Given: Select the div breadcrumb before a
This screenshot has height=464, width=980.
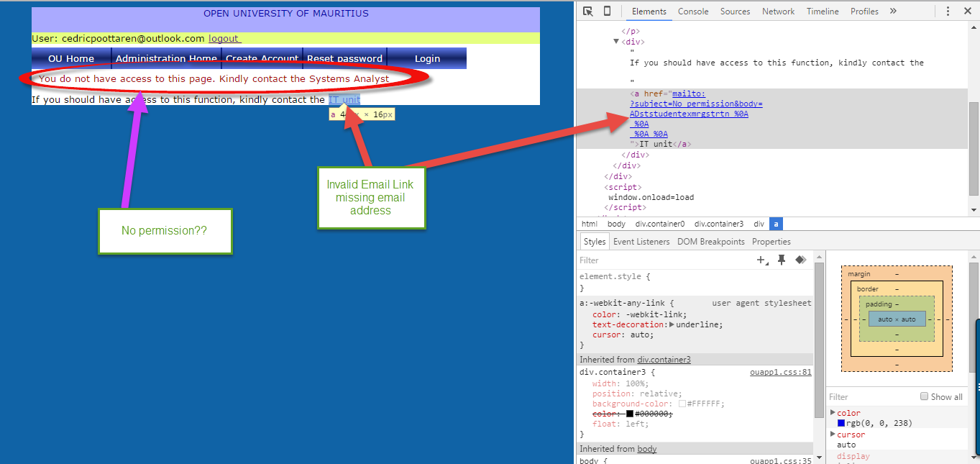Looking at the screenshot, I should point(759,224).
